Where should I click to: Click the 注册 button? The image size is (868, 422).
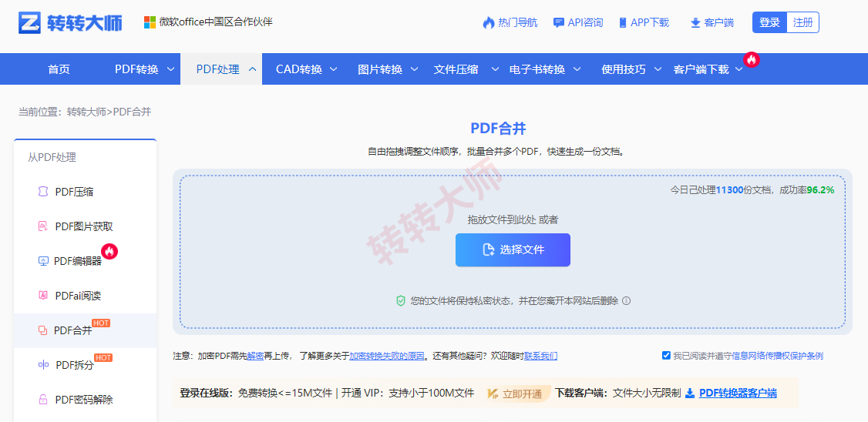pyautogui.click(x=802, y=22)
